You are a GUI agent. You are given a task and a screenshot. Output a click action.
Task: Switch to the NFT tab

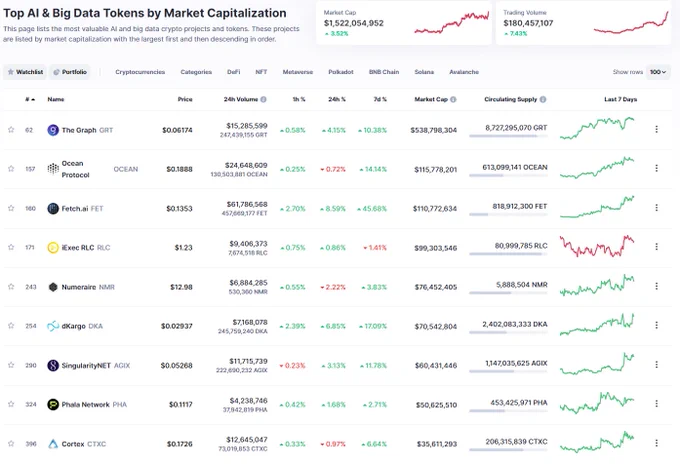click(261, 72)
